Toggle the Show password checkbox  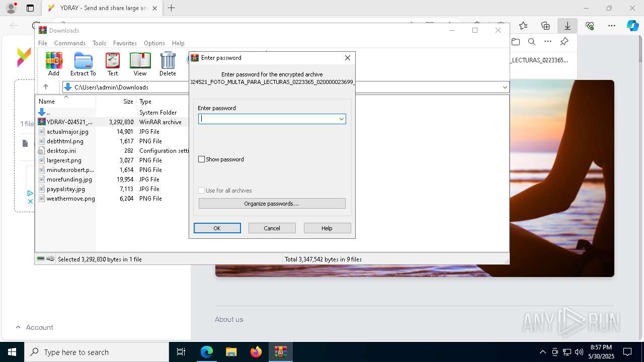202,159
